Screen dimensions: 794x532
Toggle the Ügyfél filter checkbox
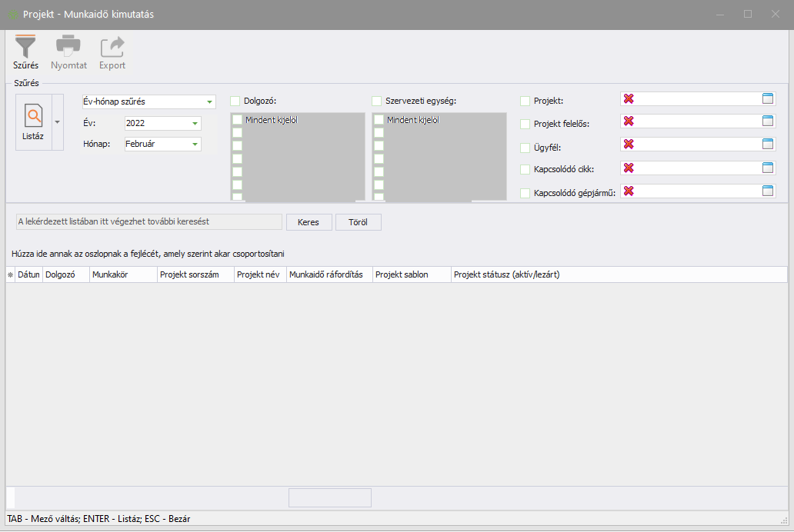[x=525, y=148]
